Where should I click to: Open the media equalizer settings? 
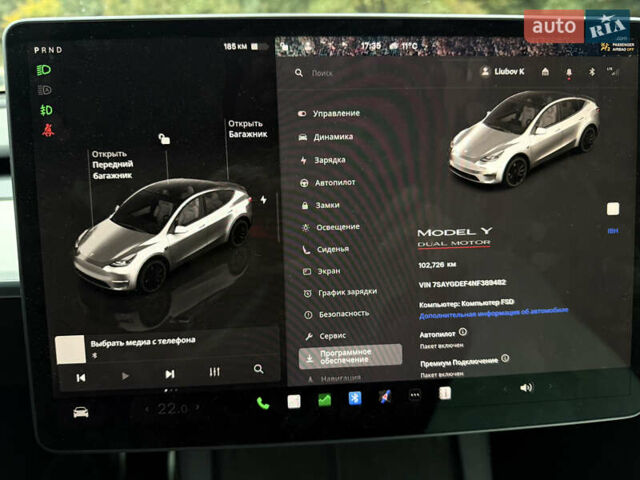pos(214,372)
